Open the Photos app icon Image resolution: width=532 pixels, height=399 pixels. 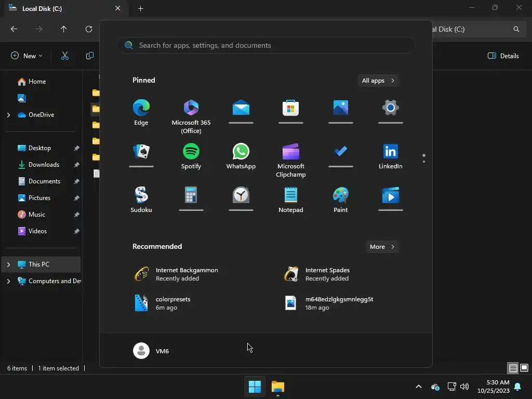(x=341, y=108)
